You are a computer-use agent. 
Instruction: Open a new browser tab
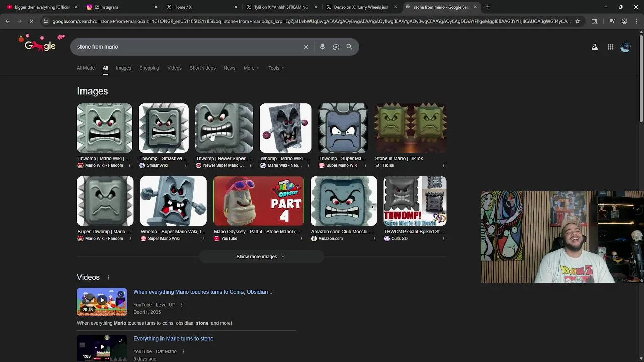pyautogui.click(x=488, y=7)
